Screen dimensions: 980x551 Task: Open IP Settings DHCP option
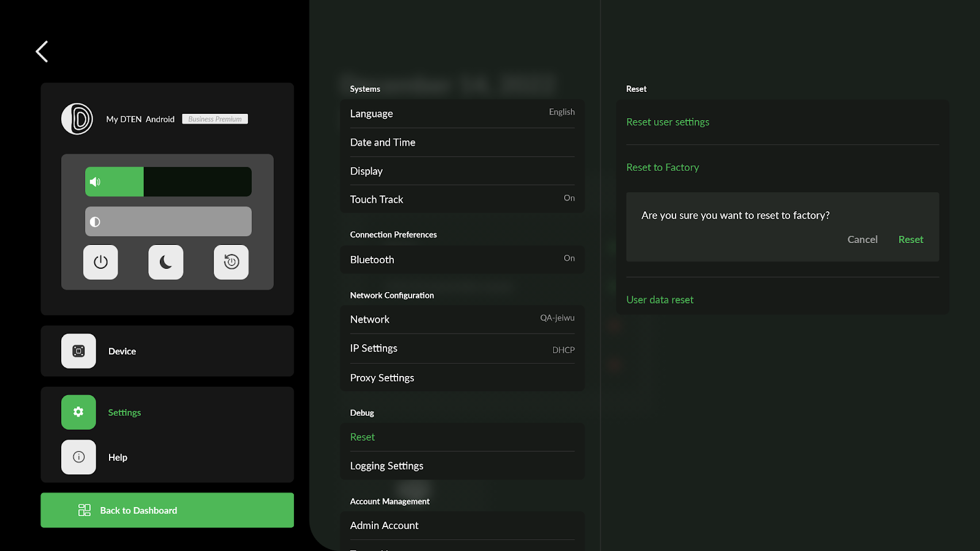[462, 348]
